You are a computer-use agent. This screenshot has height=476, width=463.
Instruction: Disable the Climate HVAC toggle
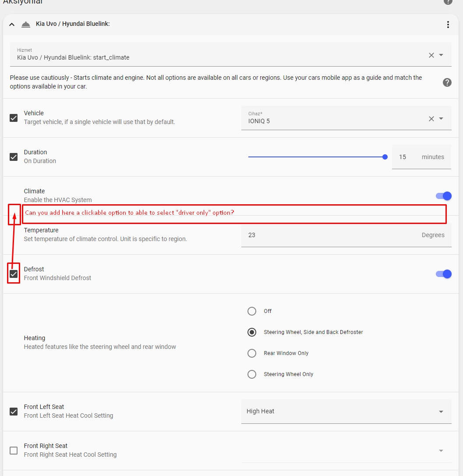point(443,196)
